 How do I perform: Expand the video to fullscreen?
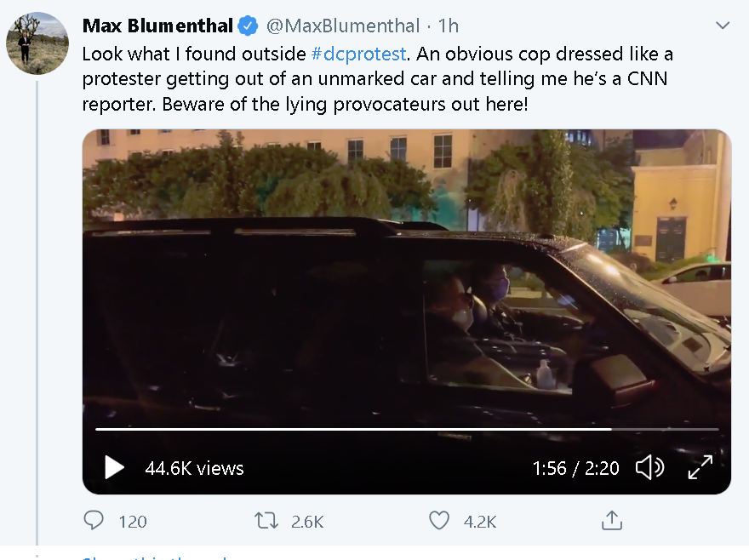(700, 467)
